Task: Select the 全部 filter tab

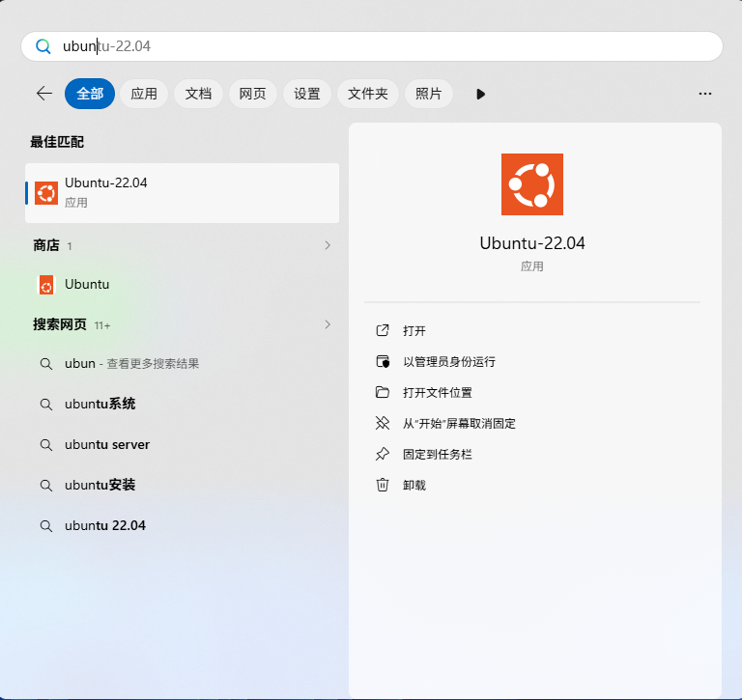Action: [90, 94]
